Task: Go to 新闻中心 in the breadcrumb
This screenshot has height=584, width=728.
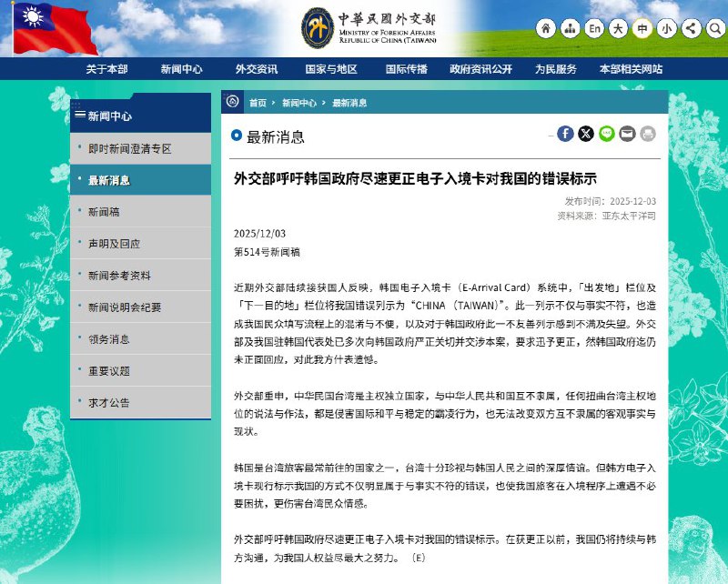Action: click(299, 103)
